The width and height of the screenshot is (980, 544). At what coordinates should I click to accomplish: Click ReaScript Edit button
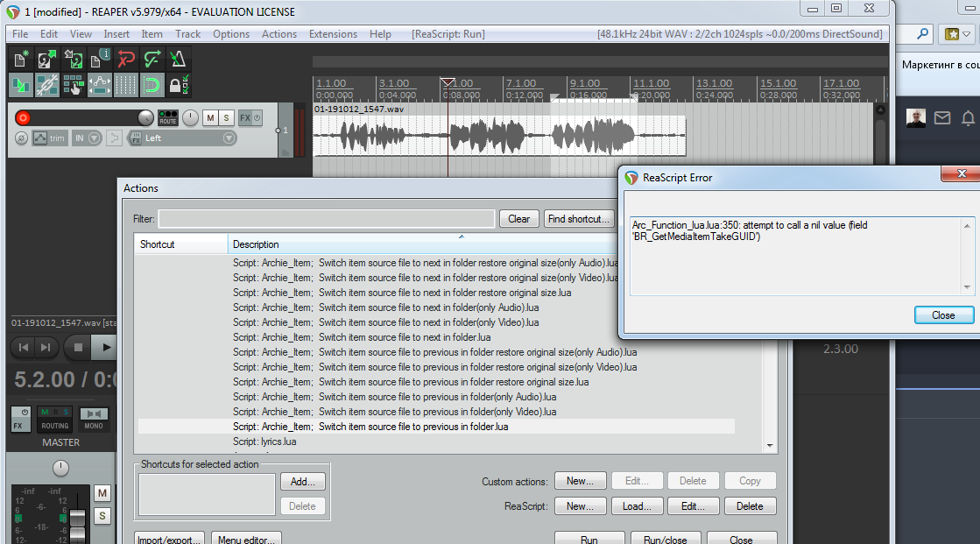click(x=693, y=505)
